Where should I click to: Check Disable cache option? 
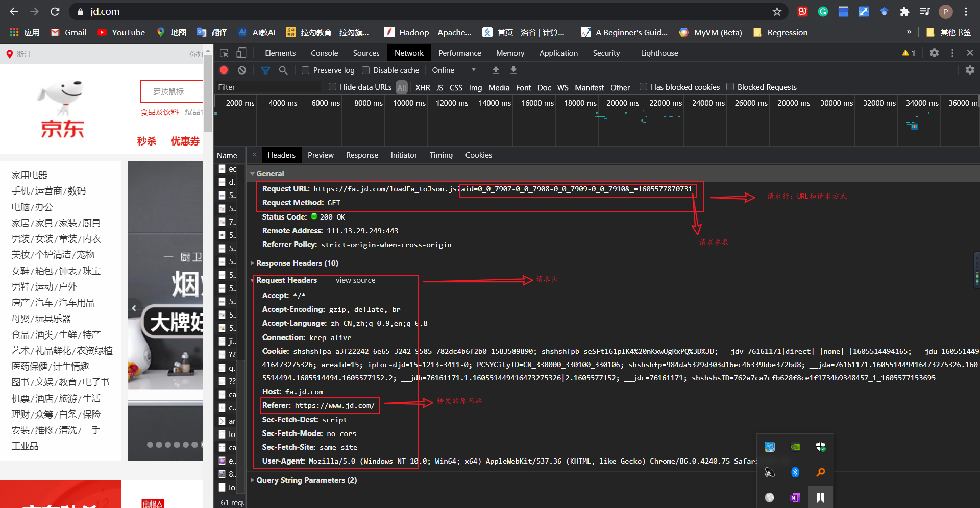tap(365, 70)
